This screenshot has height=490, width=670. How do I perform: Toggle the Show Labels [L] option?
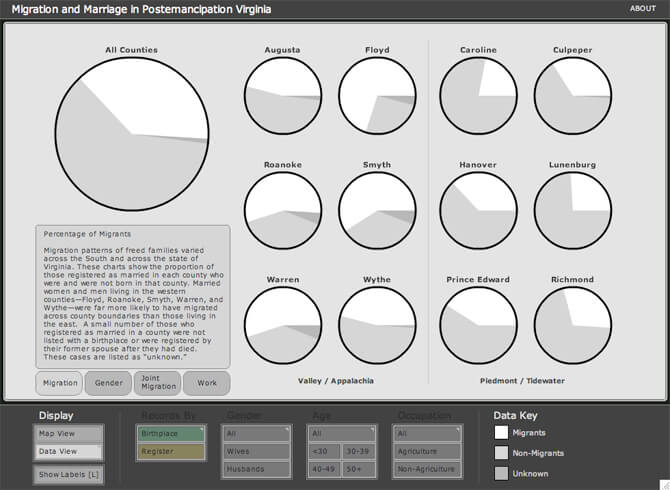[68, 474]
